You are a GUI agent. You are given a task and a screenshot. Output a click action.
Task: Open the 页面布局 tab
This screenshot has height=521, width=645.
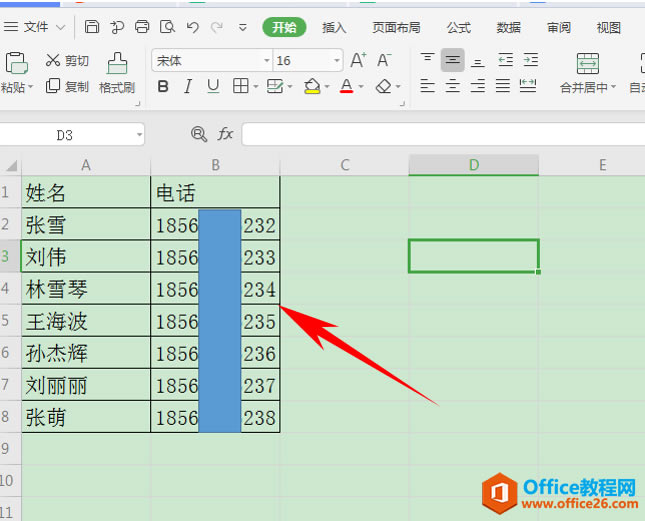397,28
